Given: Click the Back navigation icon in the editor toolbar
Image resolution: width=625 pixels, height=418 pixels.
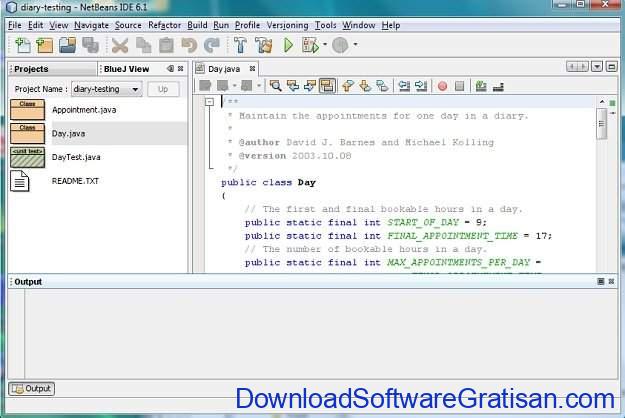Looking at the screenshot, I should [222, 86].
